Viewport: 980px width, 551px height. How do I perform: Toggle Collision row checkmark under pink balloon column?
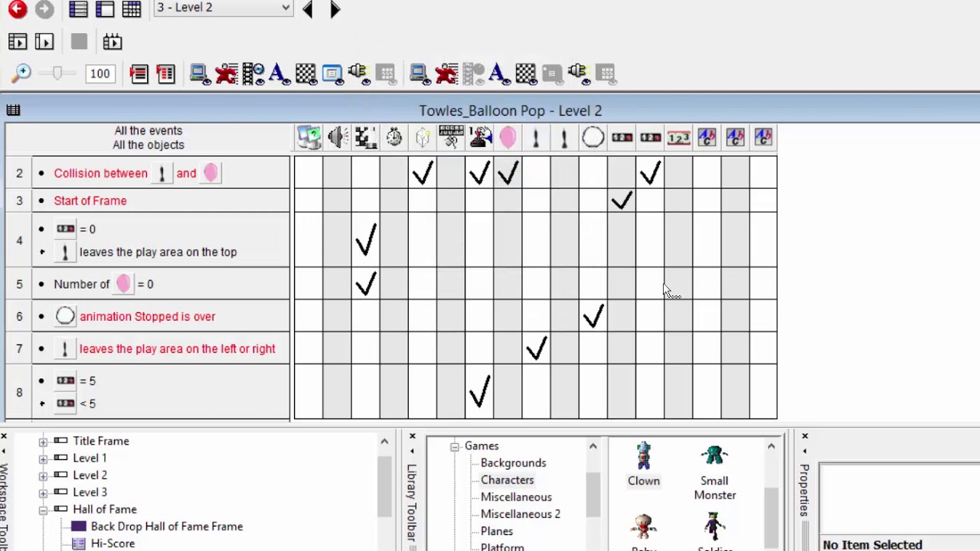[x=508, y=173]
